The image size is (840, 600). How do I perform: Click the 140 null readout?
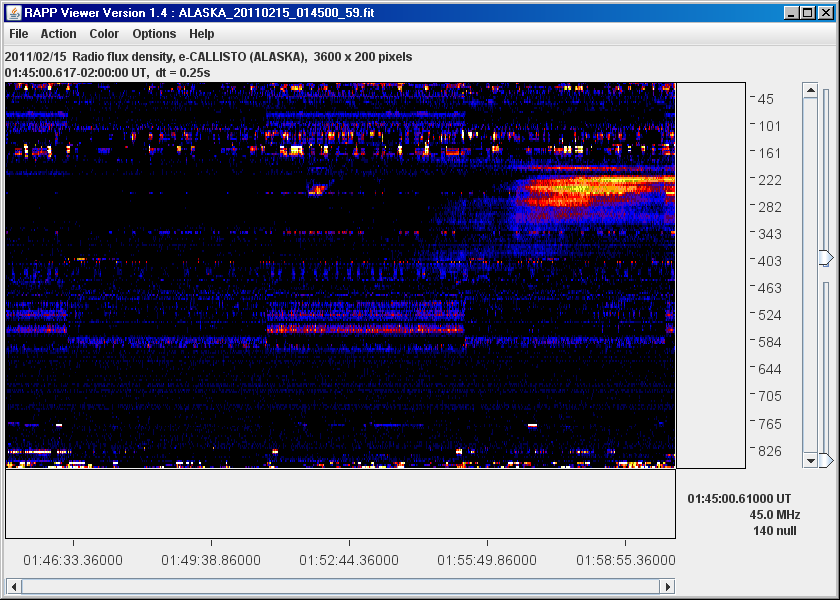coord(775,531)
